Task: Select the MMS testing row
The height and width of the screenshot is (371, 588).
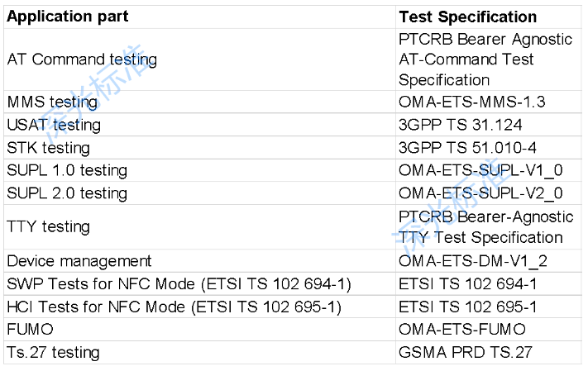Action: [x=293, y=102]
